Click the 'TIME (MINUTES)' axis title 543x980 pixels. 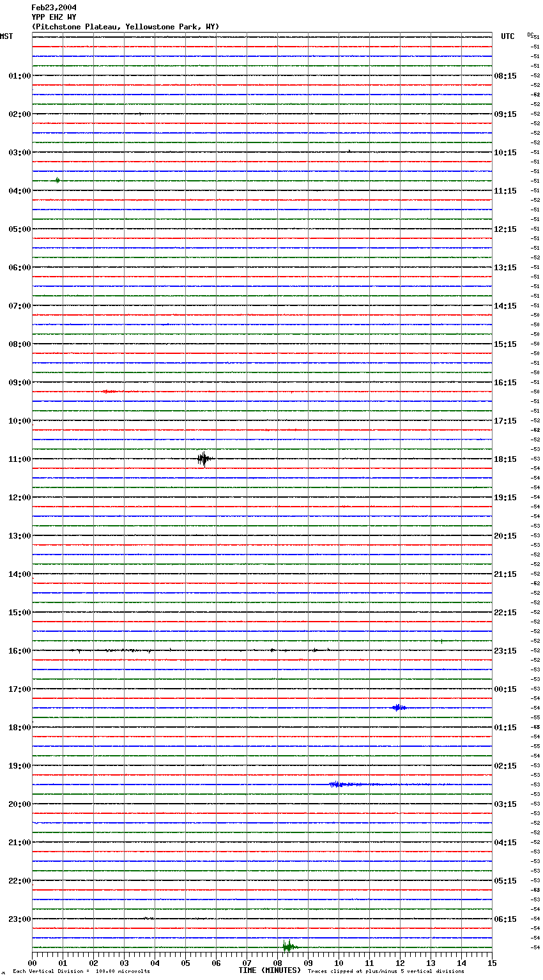(270, 970)
